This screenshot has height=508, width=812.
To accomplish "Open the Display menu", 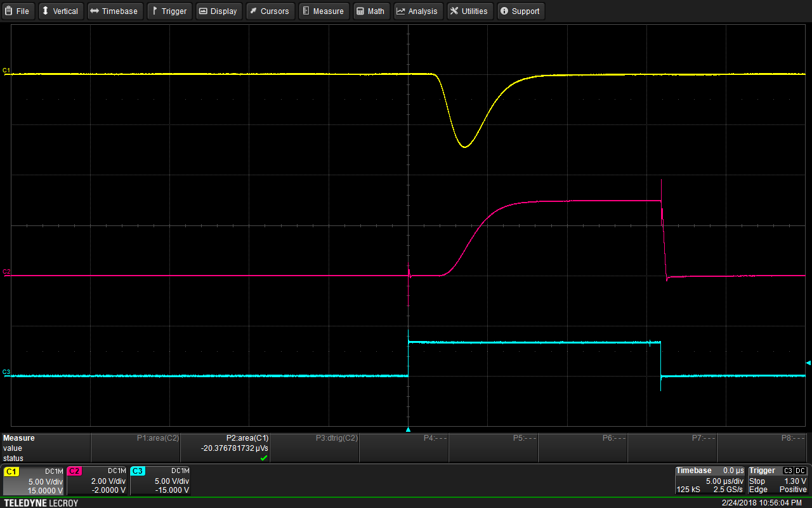I will coord(218,11).
